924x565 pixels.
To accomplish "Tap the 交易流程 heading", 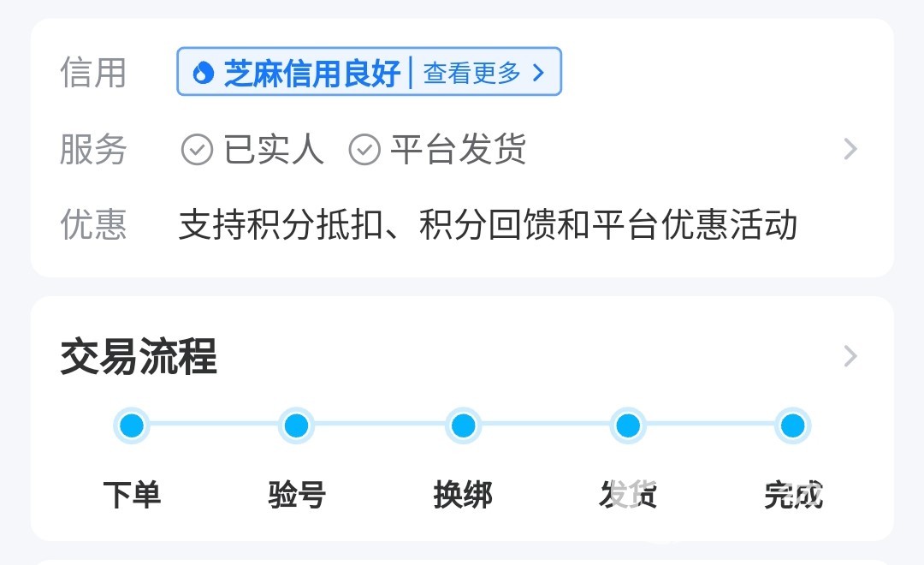I will tap(139, 356).
